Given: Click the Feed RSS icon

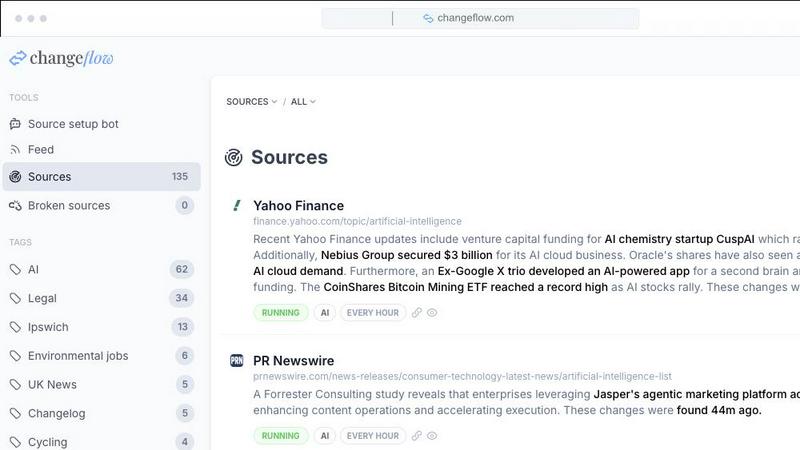Looking at the screenshot, I should [15, 149].
